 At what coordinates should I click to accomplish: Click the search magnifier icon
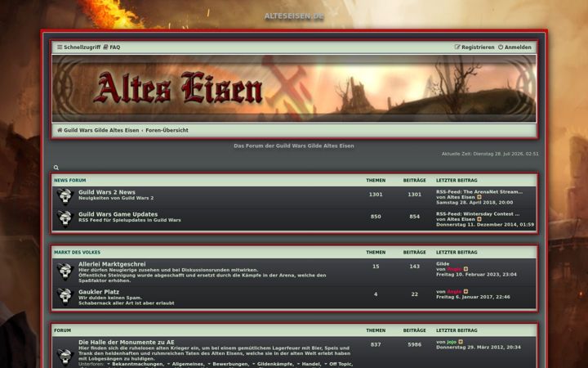[x=56, y=168]
